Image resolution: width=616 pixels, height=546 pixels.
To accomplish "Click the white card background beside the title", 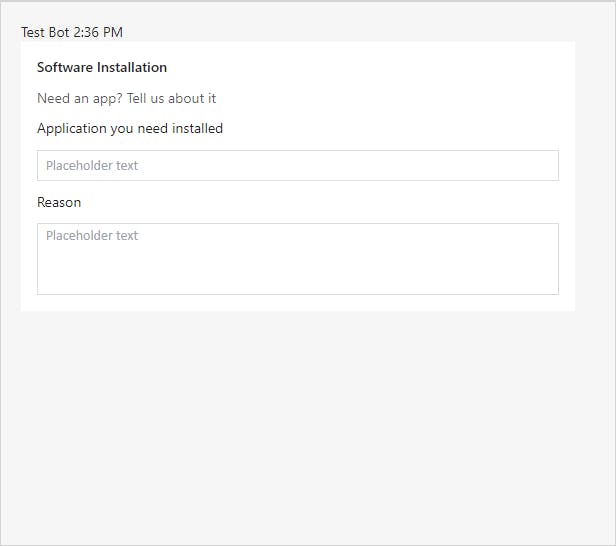I will click(x=380, y=68).
